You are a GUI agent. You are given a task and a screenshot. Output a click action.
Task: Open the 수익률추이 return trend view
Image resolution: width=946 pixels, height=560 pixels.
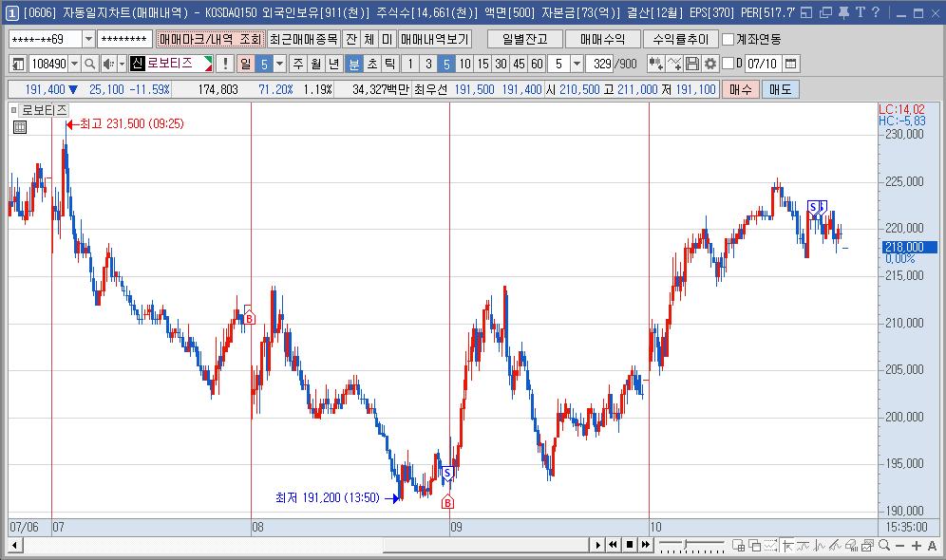pos(681,39)
